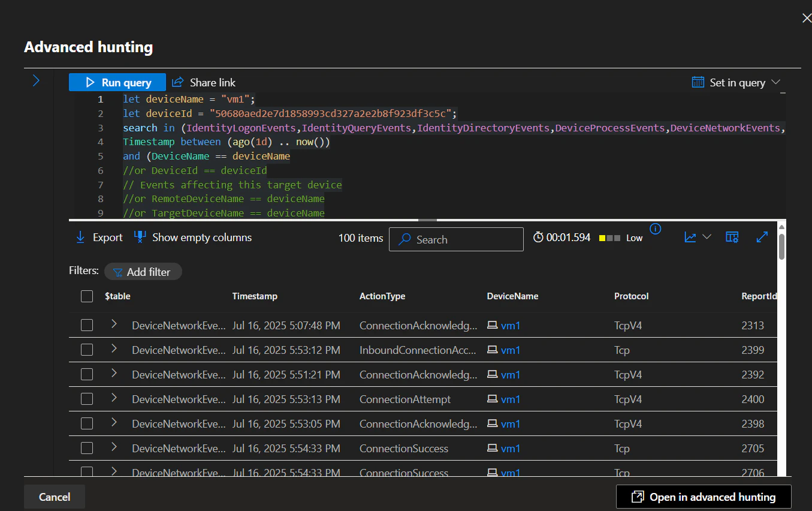Sort by the $table column header
812x511 pixels.
[x=117, y=296]
